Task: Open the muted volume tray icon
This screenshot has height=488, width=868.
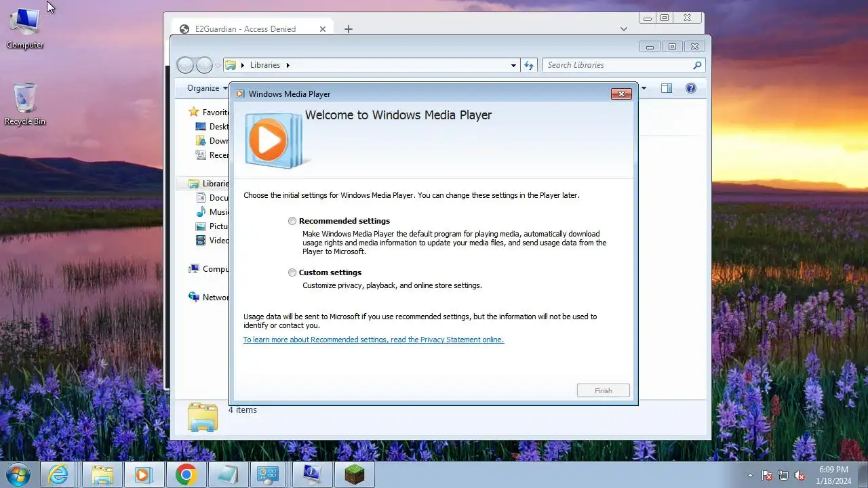Action: coord(800,475)
